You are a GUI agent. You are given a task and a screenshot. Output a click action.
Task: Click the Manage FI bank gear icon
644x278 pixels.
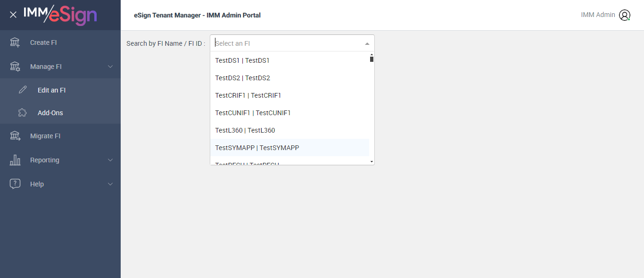[15, 67]
